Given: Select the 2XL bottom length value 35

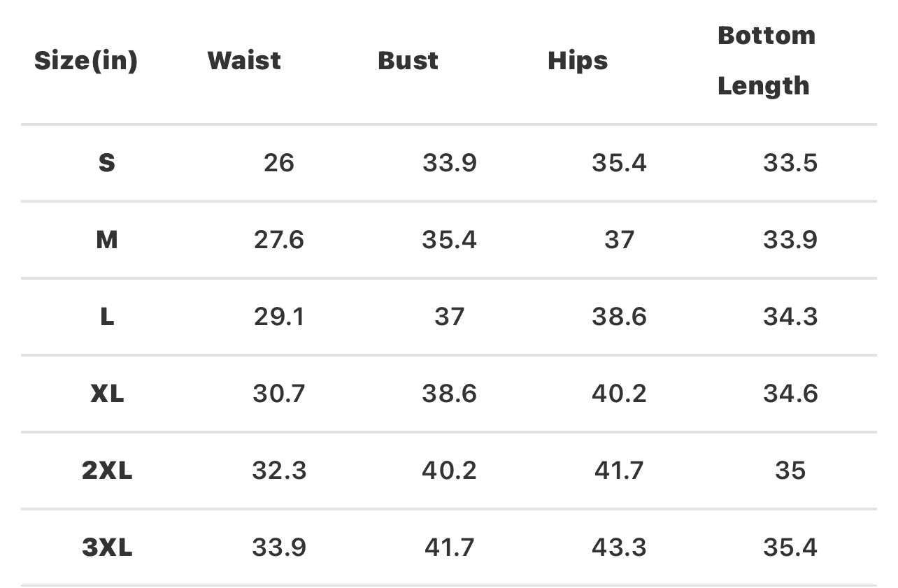Looking at the screenshot, I should click(790, 471).
